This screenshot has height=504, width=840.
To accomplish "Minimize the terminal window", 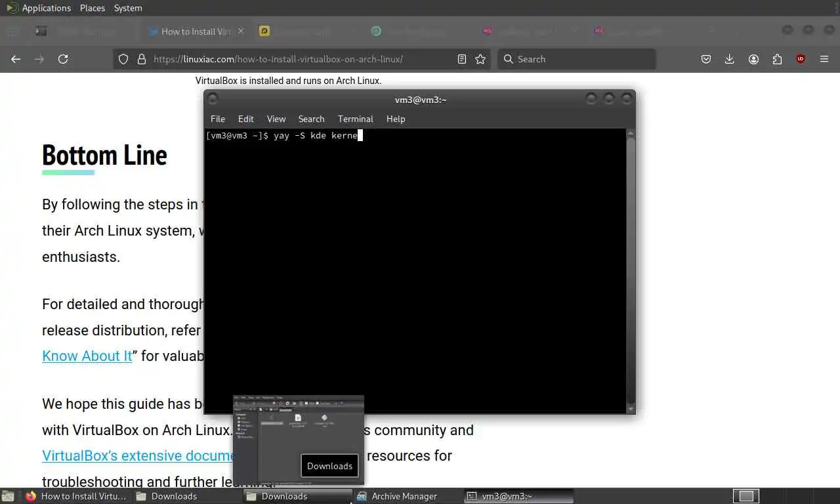I will [x=591, y=98].
